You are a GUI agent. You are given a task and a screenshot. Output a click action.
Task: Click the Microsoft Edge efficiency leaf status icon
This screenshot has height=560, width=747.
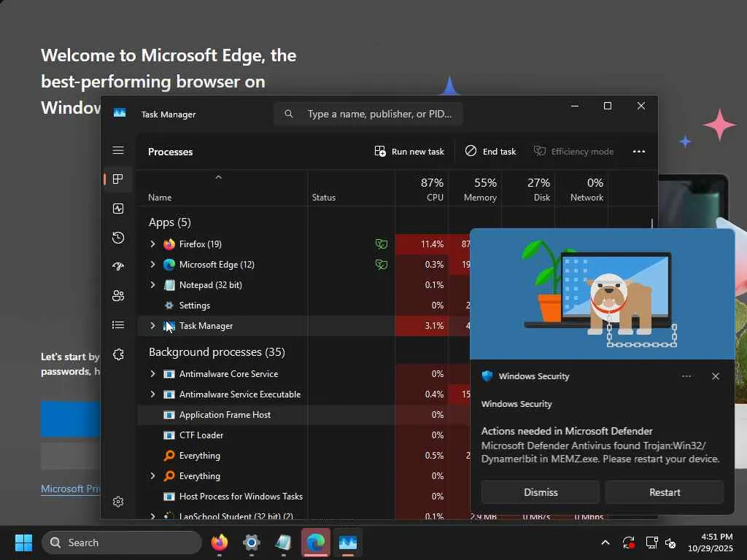(x=381, y=265)
